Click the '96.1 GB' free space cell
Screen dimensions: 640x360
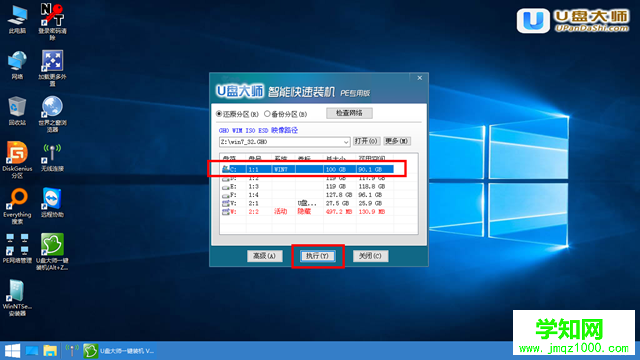pyautogui.click(x=370, y=195)
